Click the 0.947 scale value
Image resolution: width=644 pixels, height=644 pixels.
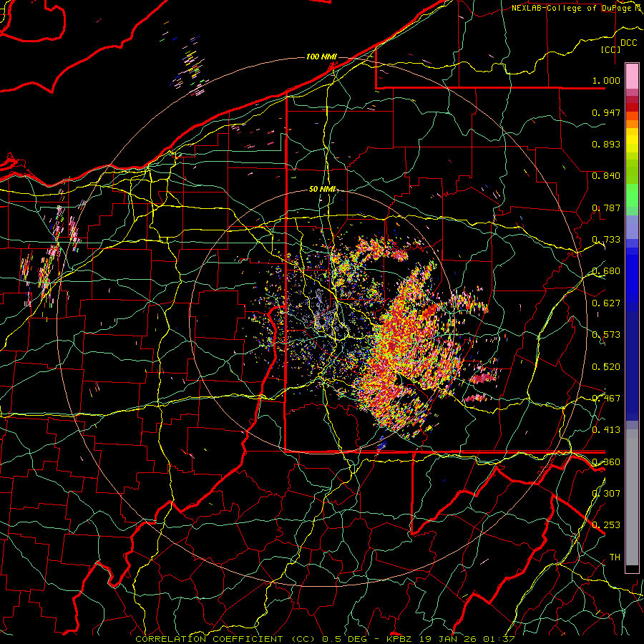pos(606,112)
